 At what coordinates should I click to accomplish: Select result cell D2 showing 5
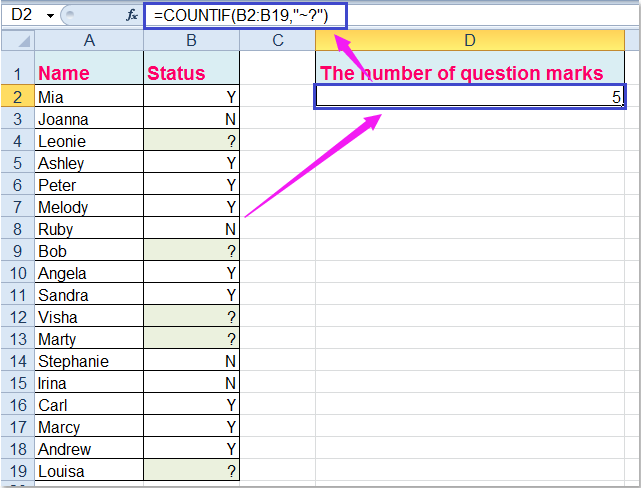pos(470,97)
